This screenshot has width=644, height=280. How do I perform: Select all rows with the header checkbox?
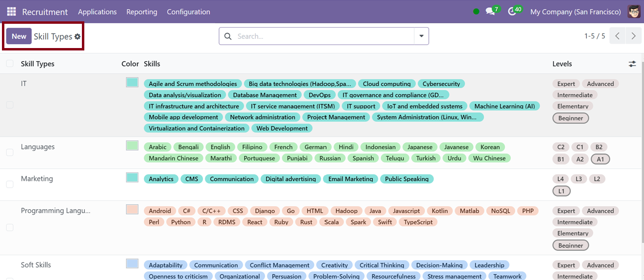[10, 64]
